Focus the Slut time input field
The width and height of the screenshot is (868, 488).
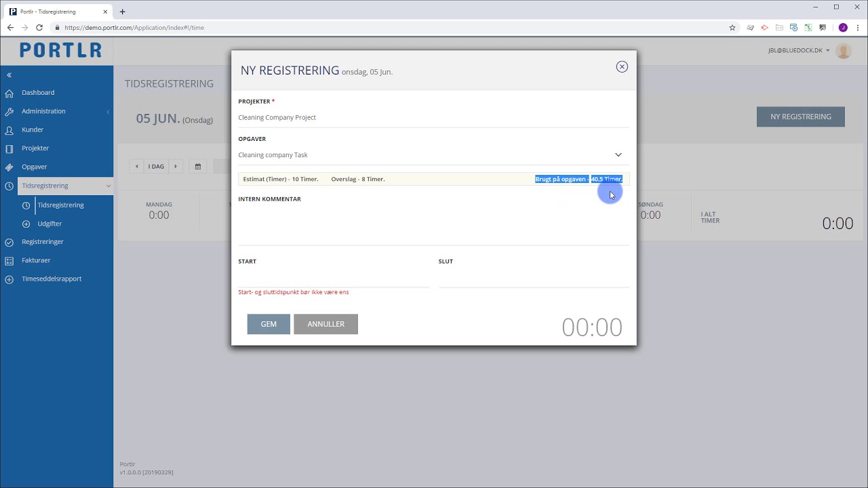click(x=534, y=277)
